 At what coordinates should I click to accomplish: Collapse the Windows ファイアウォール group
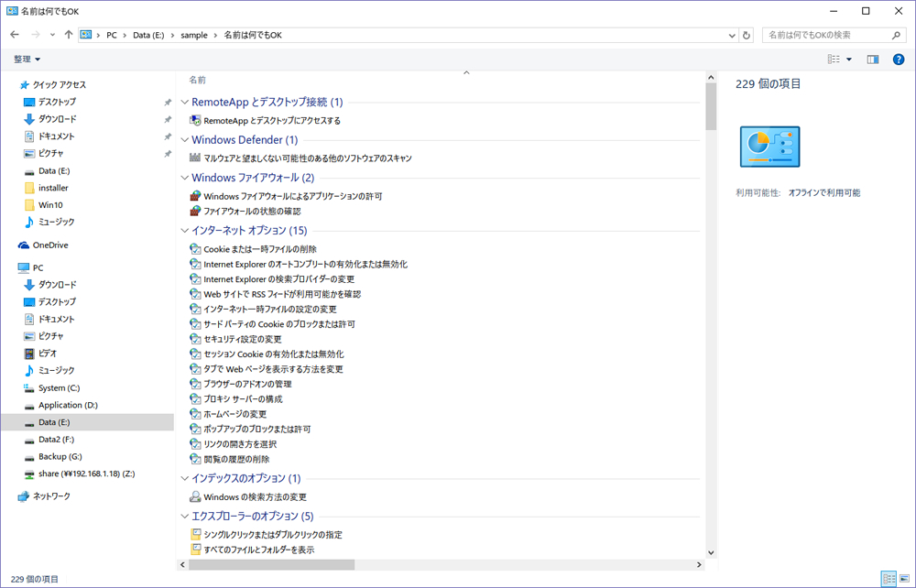point(185,178)
